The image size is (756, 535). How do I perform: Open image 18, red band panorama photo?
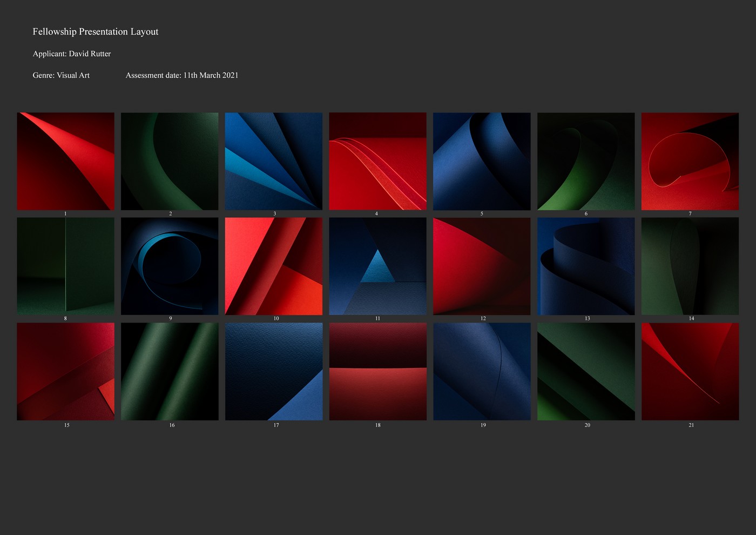coord(377,371)
